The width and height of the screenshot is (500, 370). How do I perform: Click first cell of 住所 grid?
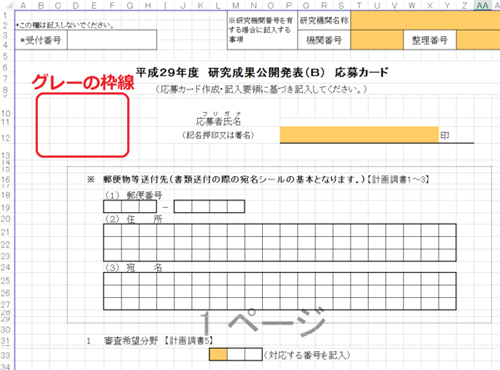[112, 231]
